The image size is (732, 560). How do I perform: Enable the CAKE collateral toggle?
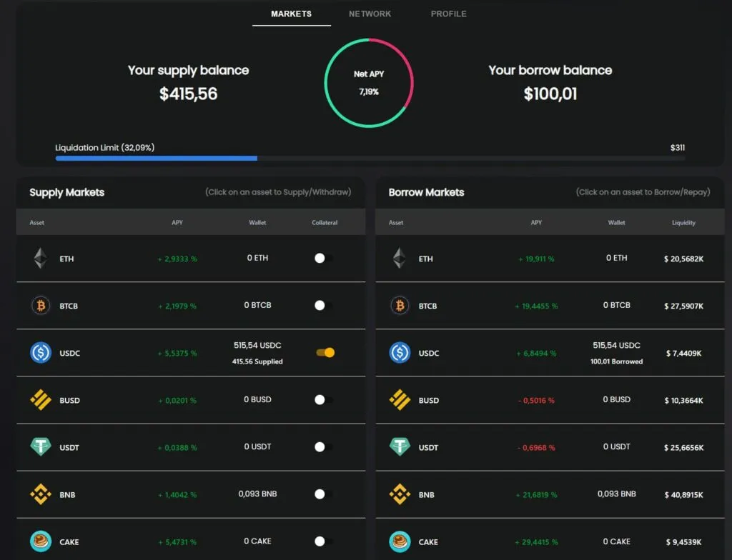324,541
